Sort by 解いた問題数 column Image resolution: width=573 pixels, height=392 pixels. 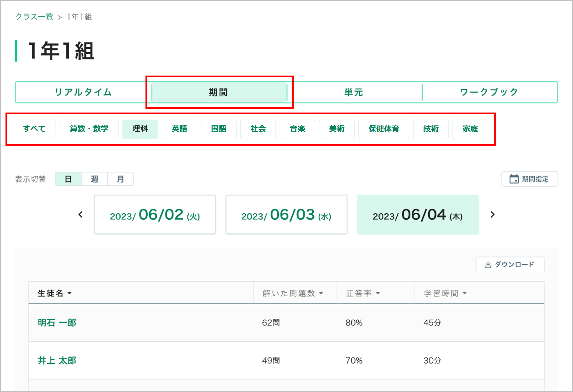(x=293, y=293)
